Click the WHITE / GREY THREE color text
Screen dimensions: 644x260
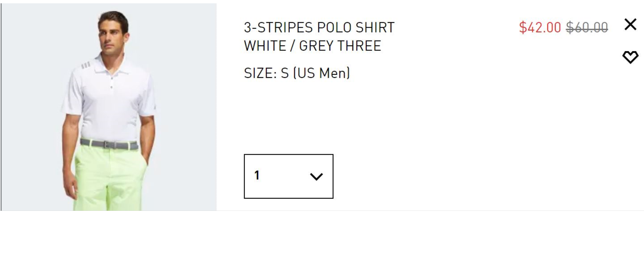pyautogui.click(x=312, y=46)
